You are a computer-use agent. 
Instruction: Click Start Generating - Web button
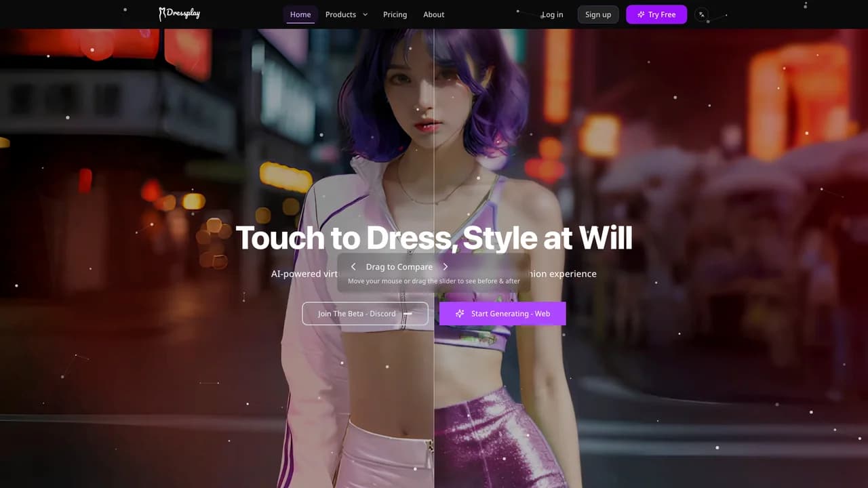(502, 314)
